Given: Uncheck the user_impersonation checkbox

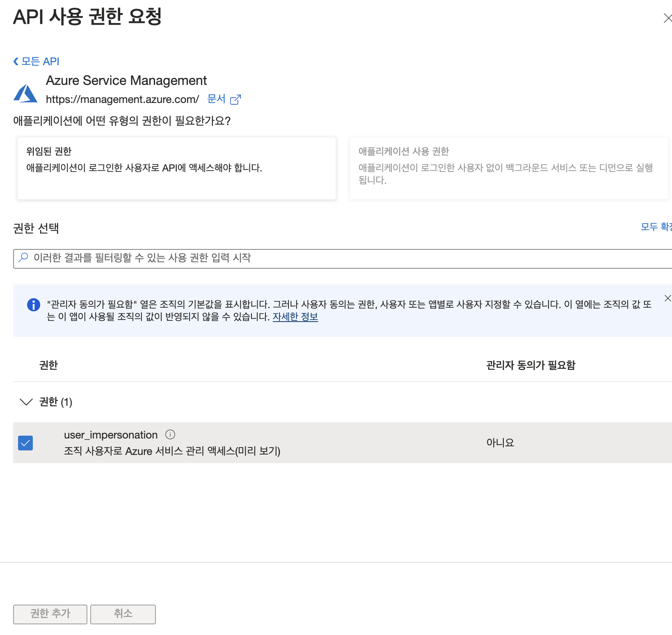Looking at the screenshot, I should pyautogui.click(x=25, y=443).
